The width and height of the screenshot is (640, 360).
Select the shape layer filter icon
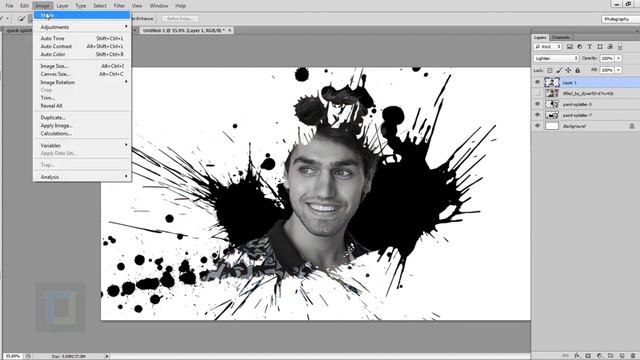(600, 47)
